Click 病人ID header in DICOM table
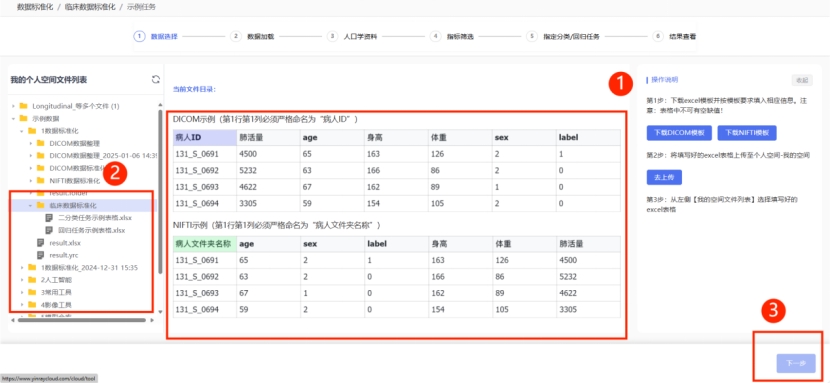This screenshot has height=383, width=830. (x=204, y=137)
